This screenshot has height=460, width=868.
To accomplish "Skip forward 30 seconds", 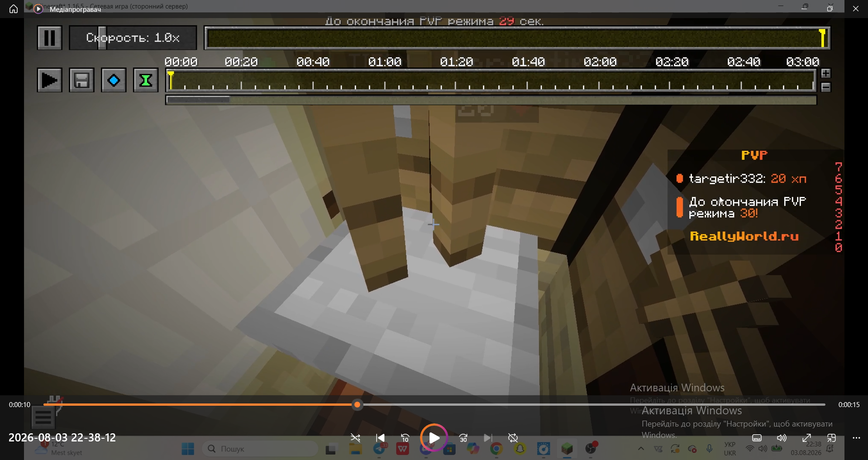I will click(463, 438).
